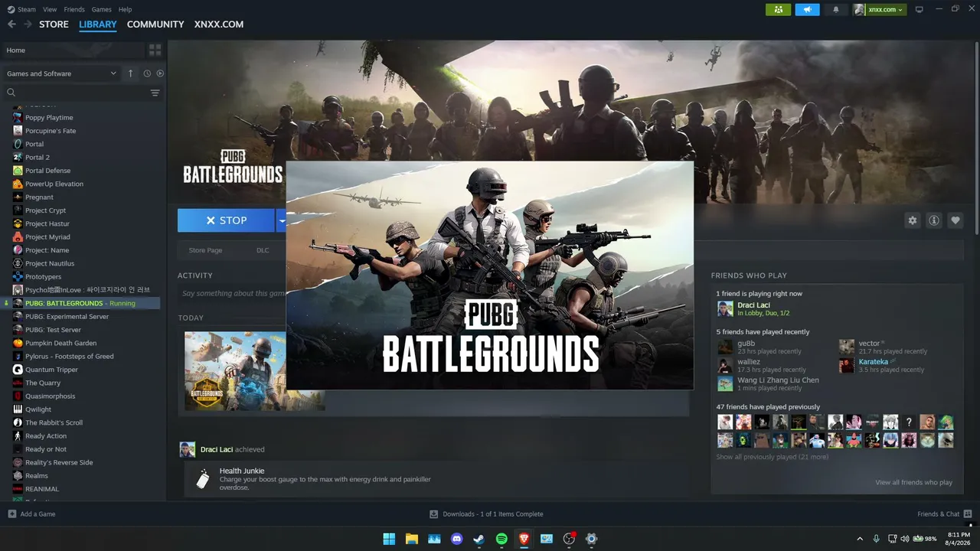
Task: Open Discord from the taskbar
Action: click(457, 539)
